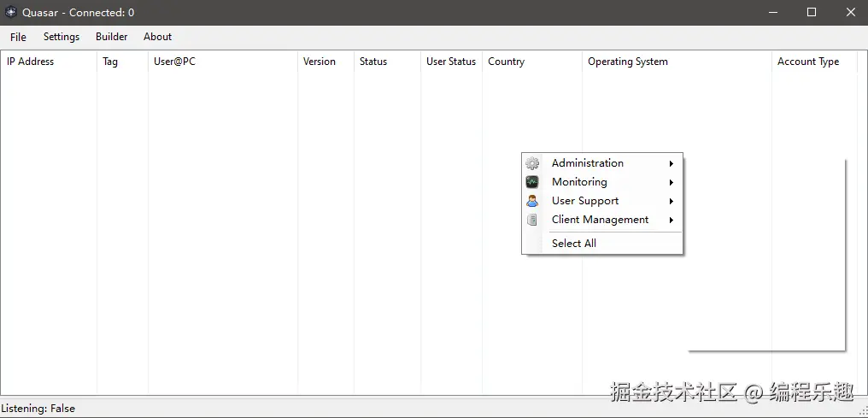Choose Monitoring in the context menu

602,182
